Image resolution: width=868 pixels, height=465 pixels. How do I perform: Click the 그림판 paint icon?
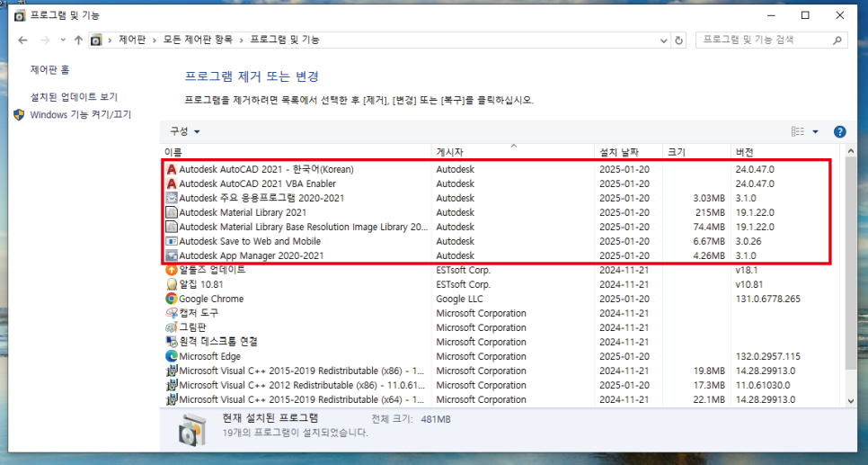click(172, 327)
